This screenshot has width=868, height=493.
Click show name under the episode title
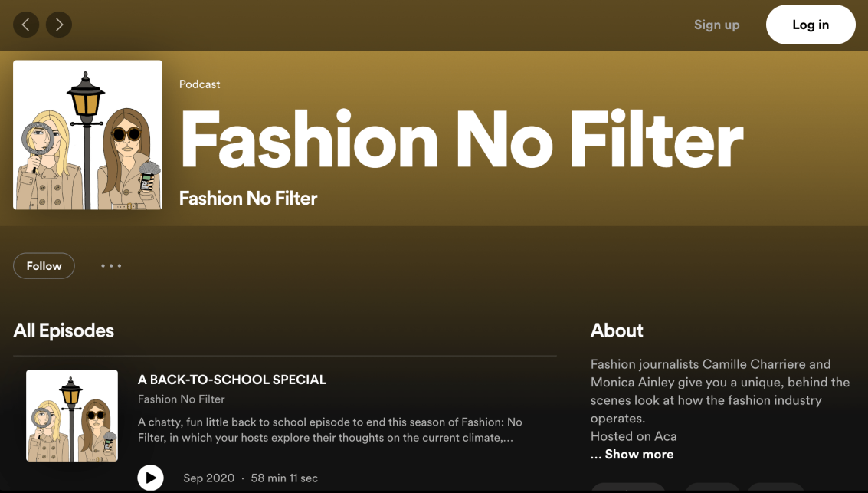[181, 399]
